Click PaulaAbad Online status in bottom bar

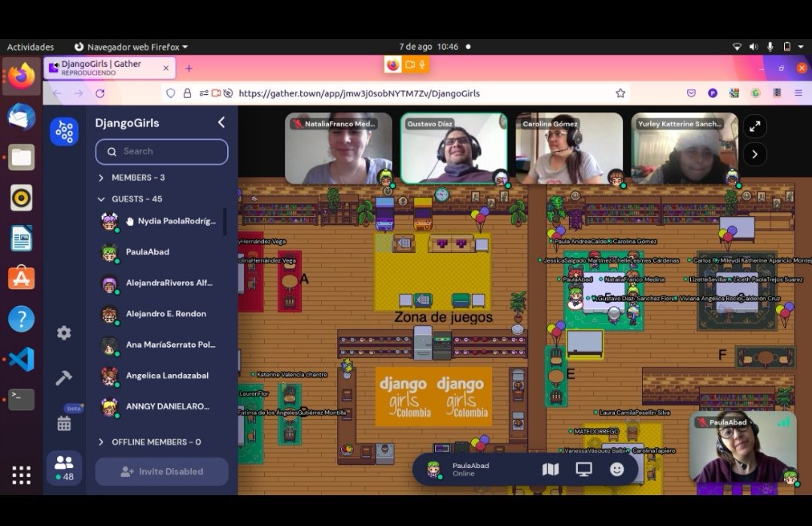[x=470, y=470]
